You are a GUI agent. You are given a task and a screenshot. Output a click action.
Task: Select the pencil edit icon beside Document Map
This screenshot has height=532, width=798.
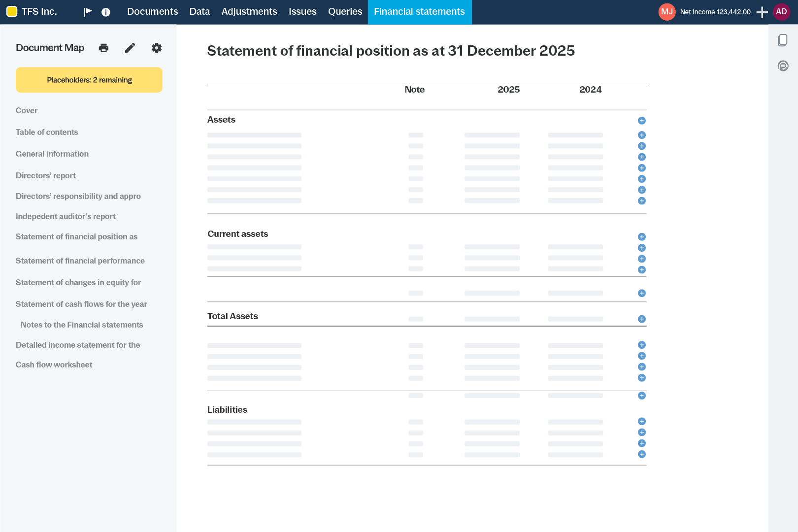point(130,48)
